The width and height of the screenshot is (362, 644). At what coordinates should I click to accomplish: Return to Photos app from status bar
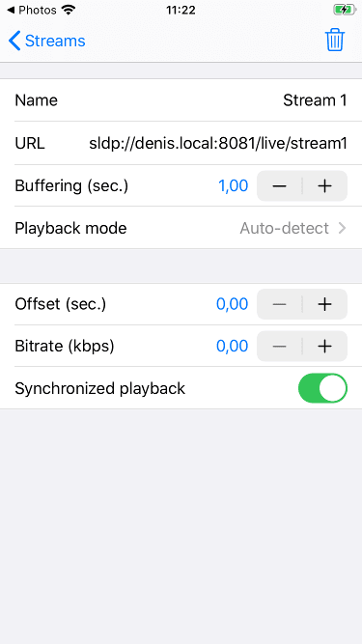[32, 10]
